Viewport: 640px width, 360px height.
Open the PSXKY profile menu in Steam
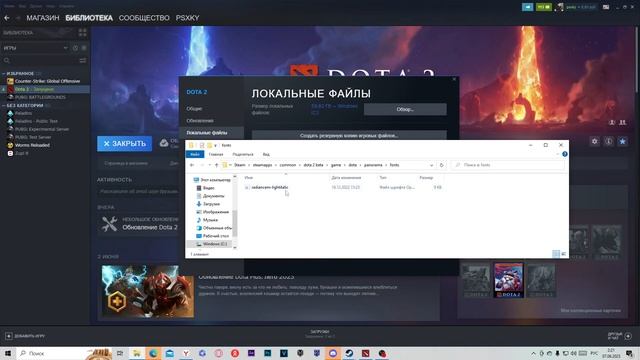point(187,18)
